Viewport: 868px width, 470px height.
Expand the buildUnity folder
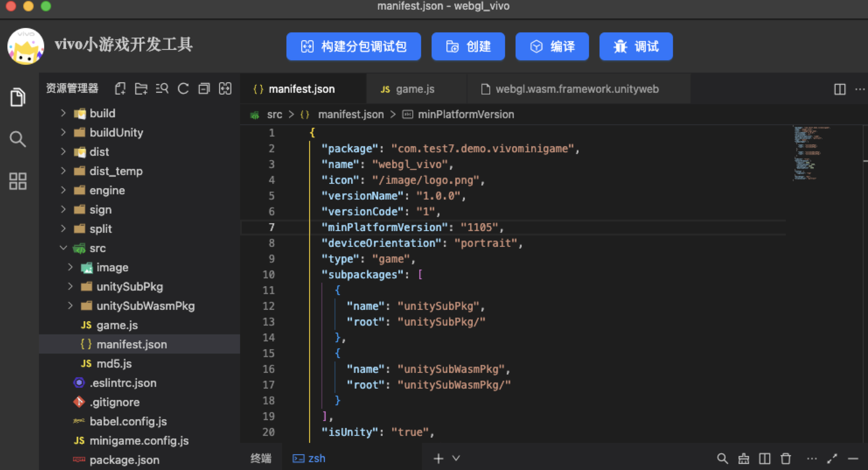pyautogui.click(x=139, y=133)
